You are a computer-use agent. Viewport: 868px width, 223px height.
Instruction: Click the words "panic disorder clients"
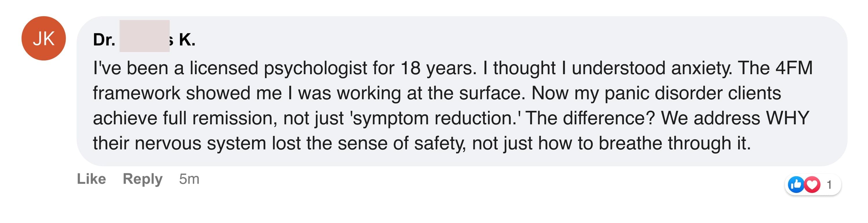(x=693, y=93)
